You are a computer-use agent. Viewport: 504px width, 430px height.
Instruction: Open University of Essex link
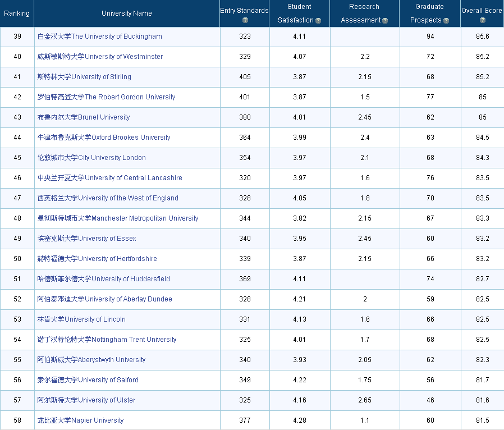pos(87,239)
